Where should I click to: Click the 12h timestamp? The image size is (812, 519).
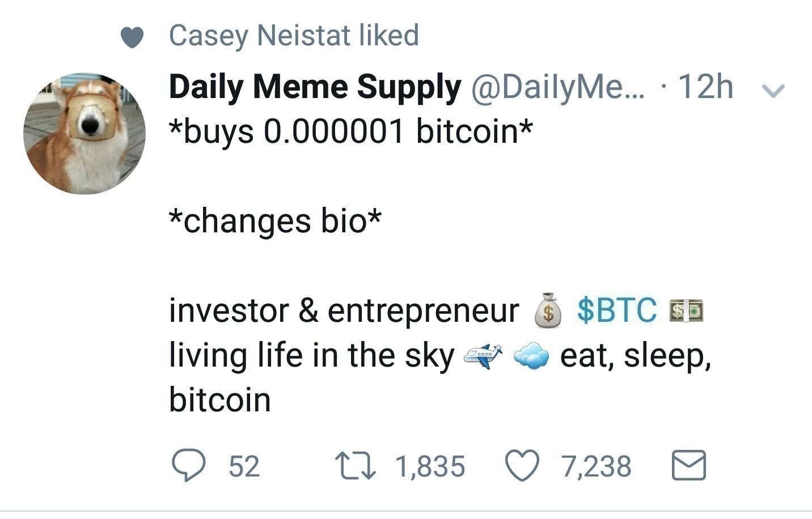(705, 87)
